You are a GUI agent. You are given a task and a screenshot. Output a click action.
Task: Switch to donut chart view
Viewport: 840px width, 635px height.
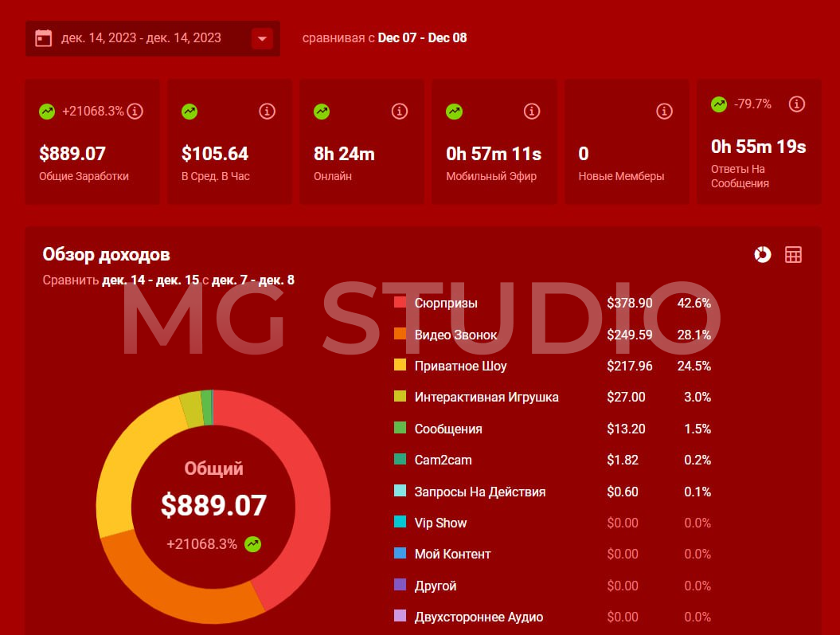762,254
